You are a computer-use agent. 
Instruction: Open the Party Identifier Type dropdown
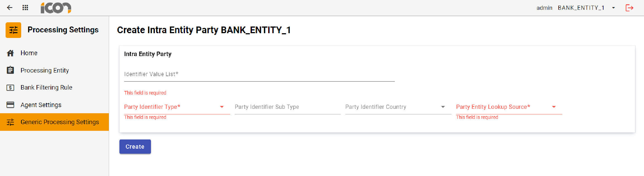pos(222,107)
